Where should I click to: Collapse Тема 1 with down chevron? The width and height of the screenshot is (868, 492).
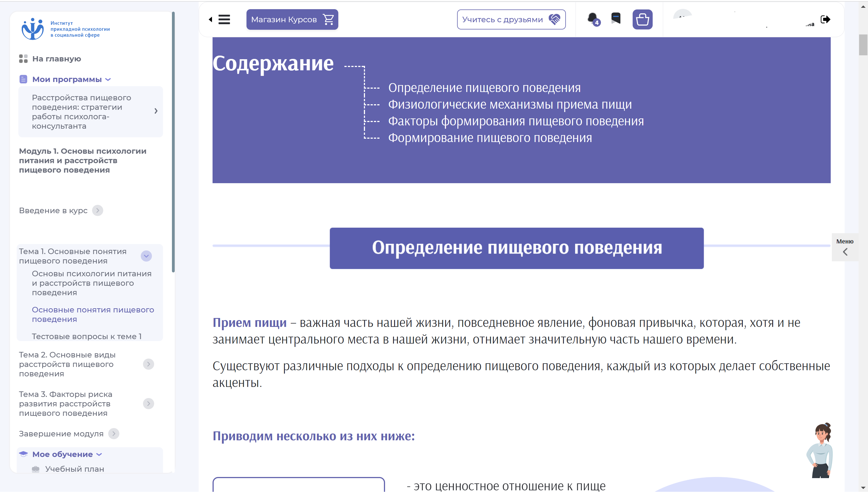coord(146,256)
